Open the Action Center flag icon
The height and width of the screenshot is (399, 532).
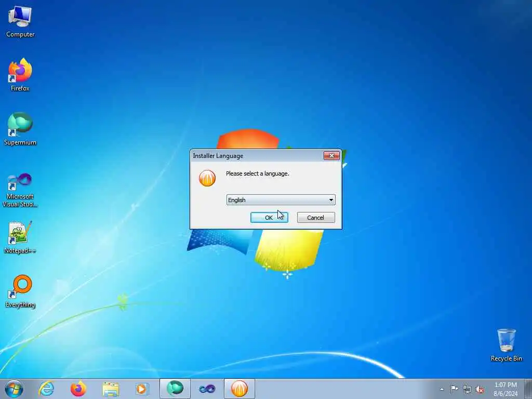(x=454, y=389)
